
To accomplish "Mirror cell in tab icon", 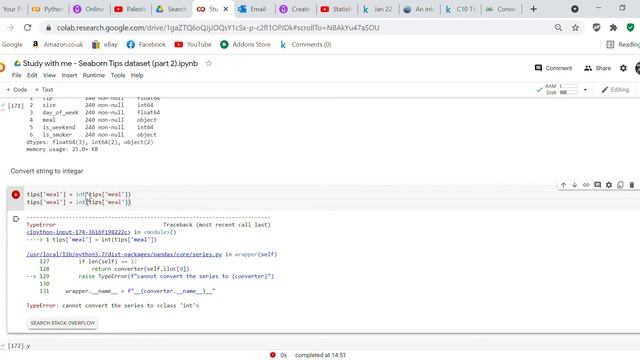I will coord(620,185).
